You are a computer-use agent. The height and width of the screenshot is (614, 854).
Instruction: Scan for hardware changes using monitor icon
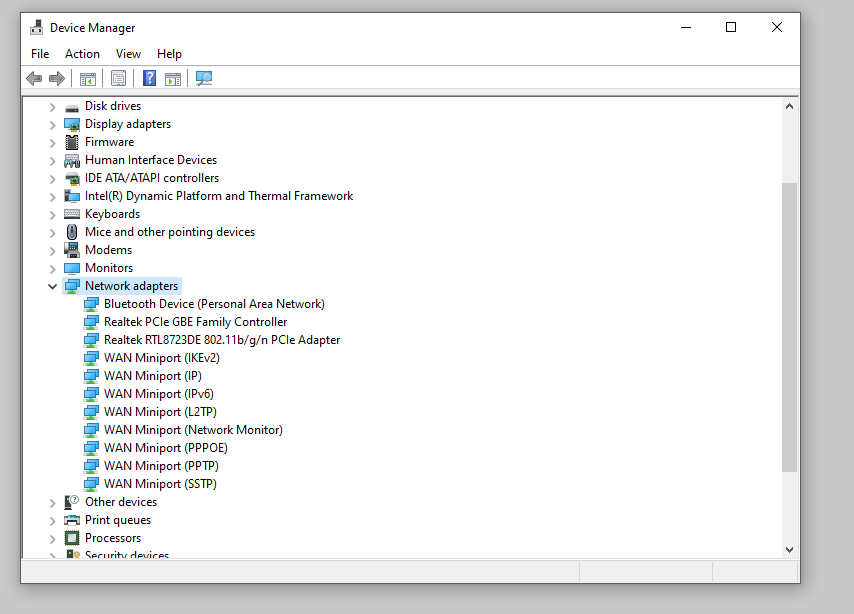point(204,78)
